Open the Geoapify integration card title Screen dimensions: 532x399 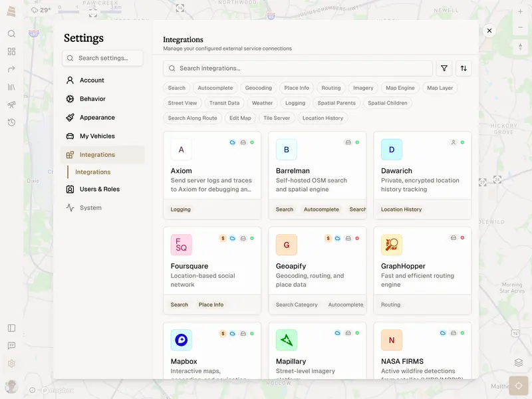coord(291,266)
